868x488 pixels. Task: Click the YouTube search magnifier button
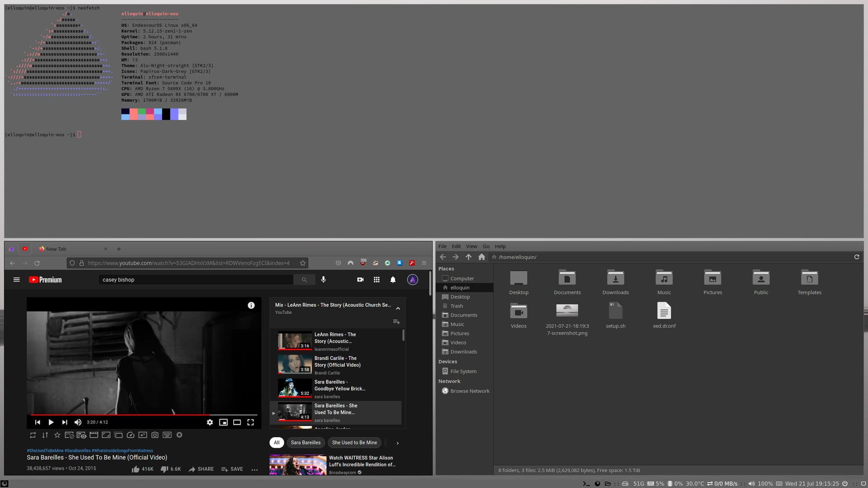tap(304, 280)
